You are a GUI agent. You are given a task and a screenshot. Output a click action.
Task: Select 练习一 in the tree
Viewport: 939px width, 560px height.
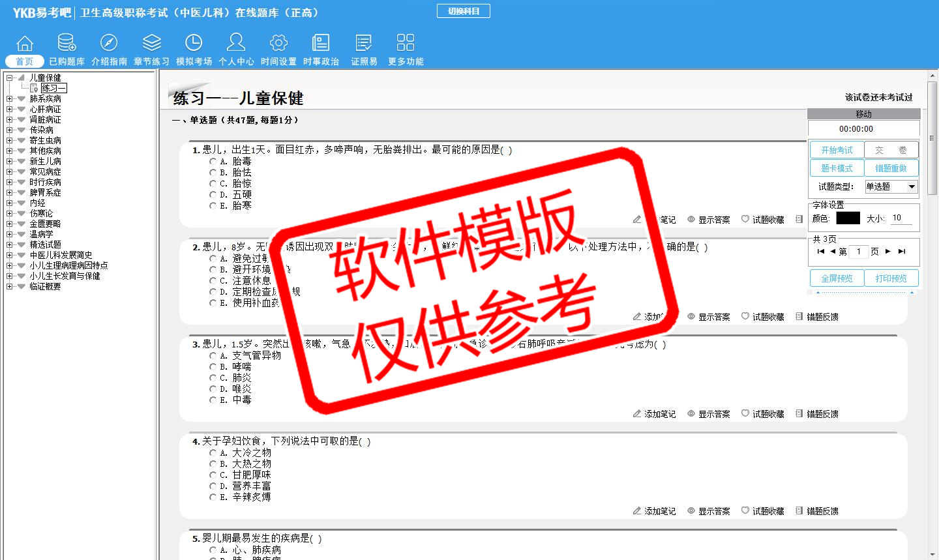53,88
